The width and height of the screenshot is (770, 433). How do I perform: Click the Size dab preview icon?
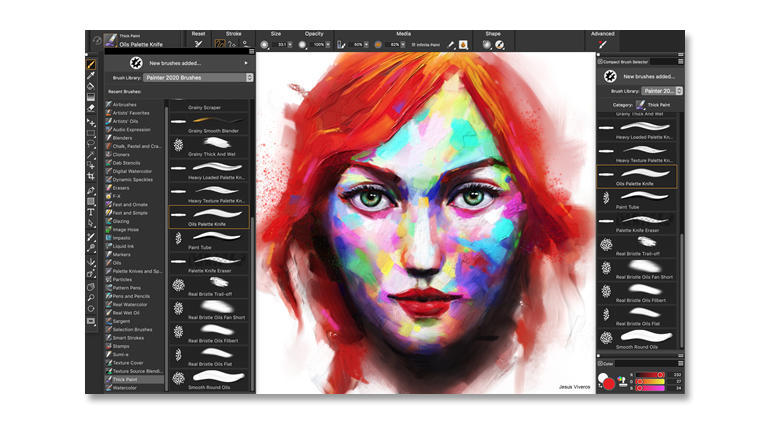click(x=264, y=45)
